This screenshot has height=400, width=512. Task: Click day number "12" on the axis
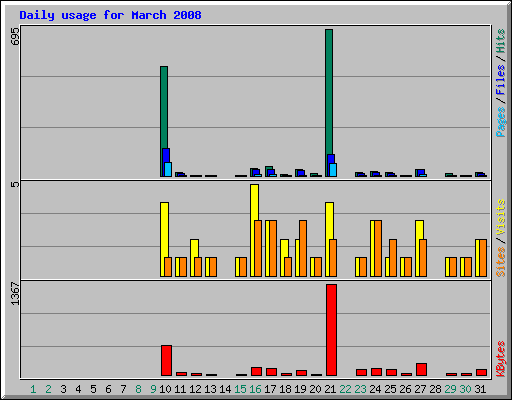click(x=195, y=389)
